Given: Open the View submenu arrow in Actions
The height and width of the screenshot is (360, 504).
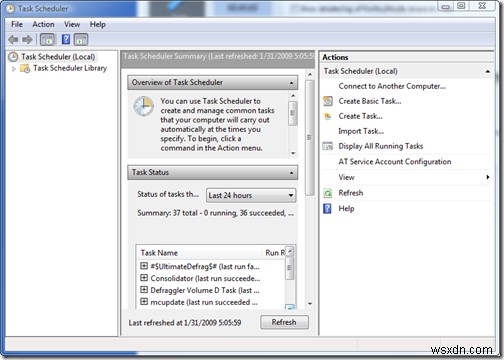Looking at the screenshot, I should click(x=488, y=177).
